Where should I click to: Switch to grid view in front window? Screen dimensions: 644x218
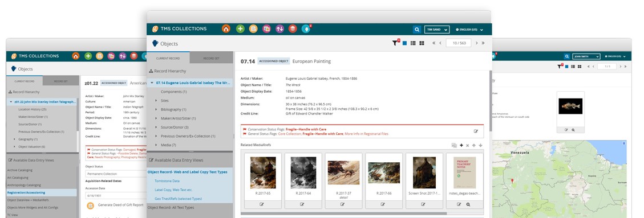coord(422,43)
